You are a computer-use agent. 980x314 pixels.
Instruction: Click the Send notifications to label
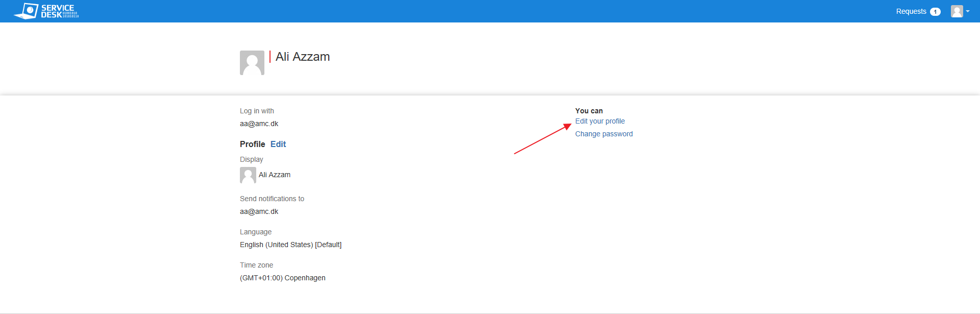272,199
